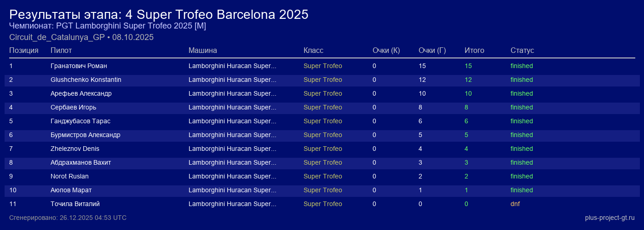
Task: Click the Позиция column header
Action: 24,50
